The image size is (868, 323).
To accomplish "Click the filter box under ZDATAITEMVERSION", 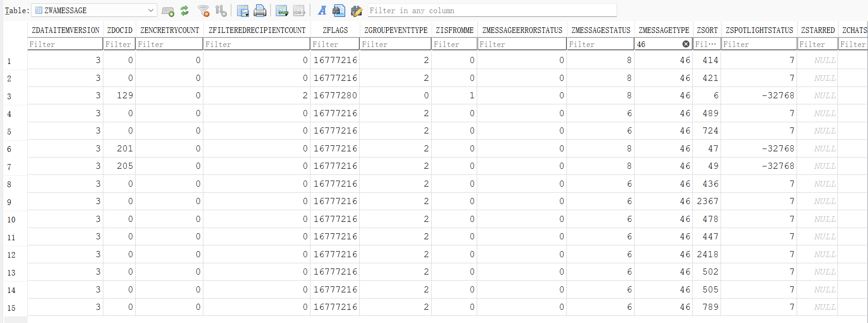I will 65,44.
